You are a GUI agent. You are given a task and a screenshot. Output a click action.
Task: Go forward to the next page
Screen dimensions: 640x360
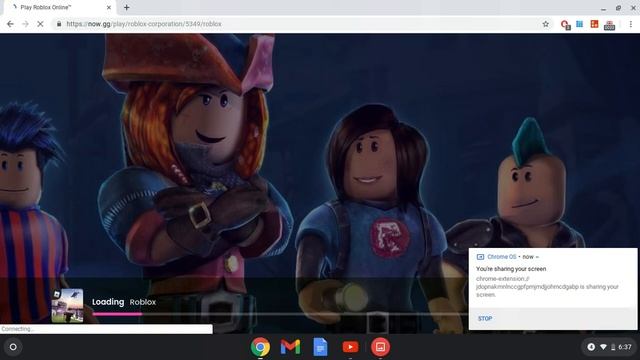[x=25, y=24]
